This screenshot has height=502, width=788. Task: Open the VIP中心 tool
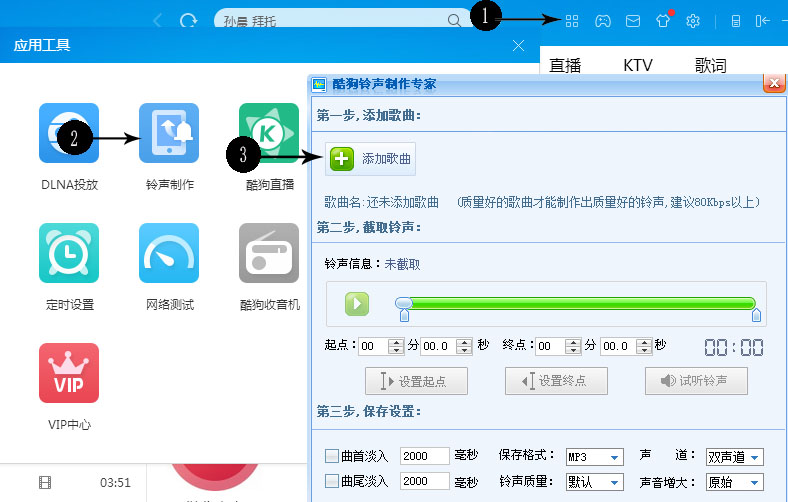click(x=69, y=373)
